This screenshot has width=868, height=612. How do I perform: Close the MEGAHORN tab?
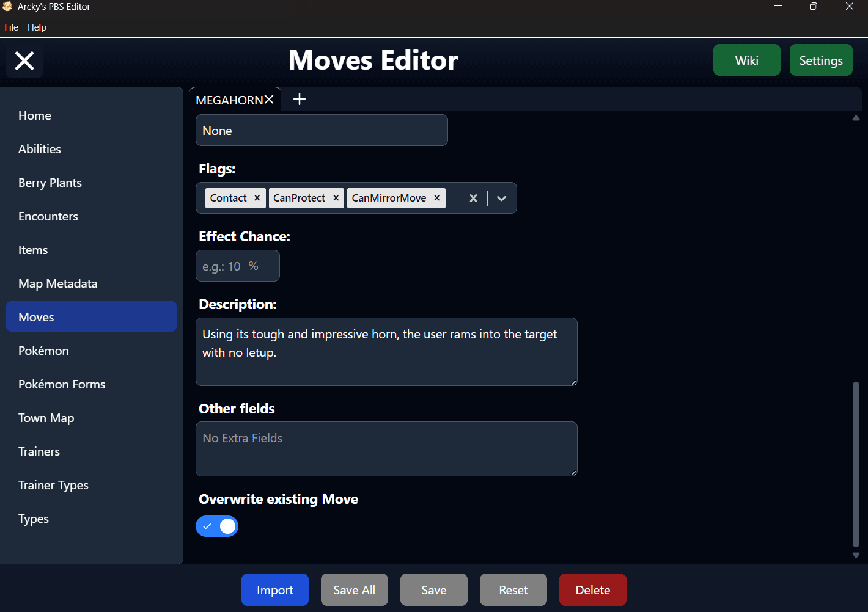[x=269, y=100]
